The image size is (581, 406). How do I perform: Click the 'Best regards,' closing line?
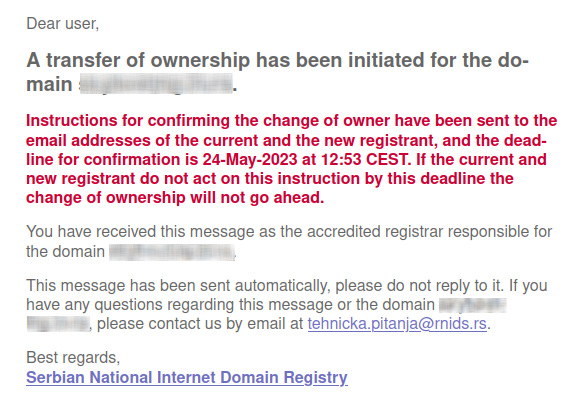tap(73, 358)
